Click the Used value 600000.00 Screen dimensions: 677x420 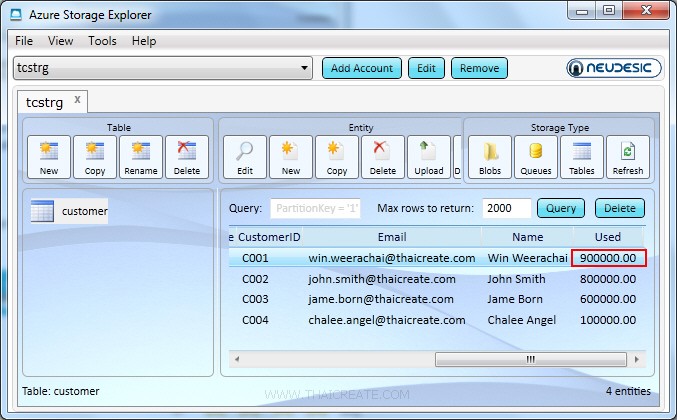tap(608, 299)
